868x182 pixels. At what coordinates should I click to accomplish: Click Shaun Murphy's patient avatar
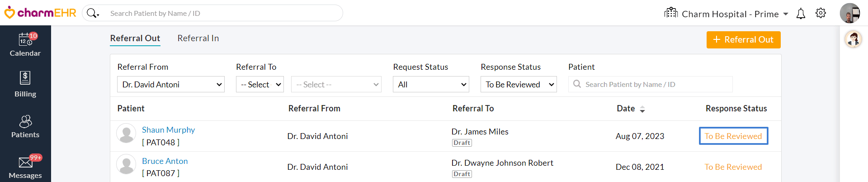[126, 134]
